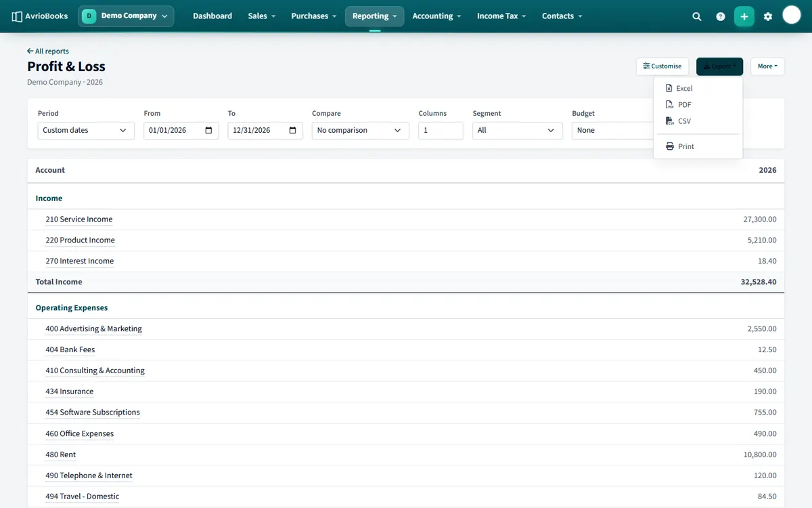
Task: Choose Print from the Export menu
Action: pos(698,146)
